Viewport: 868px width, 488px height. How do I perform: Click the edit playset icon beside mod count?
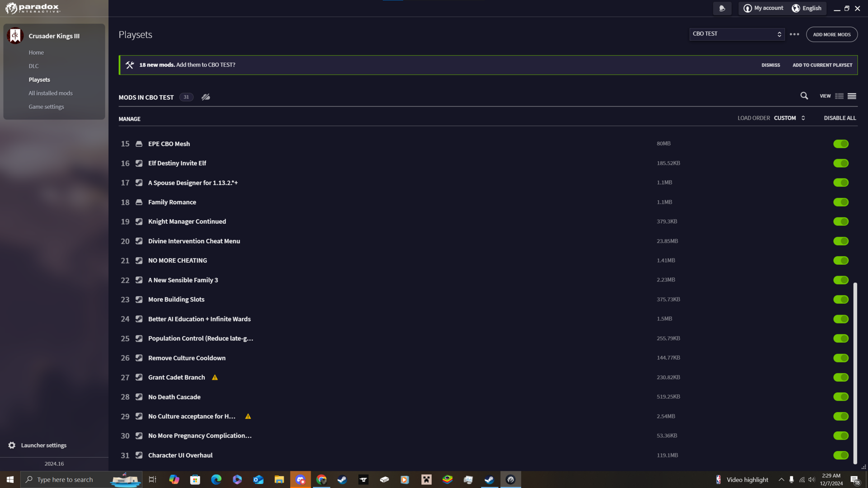point(206,97)
